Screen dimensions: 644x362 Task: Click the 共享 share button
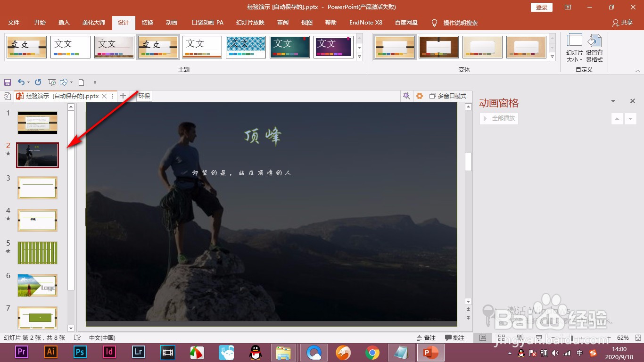click(622, 23)
